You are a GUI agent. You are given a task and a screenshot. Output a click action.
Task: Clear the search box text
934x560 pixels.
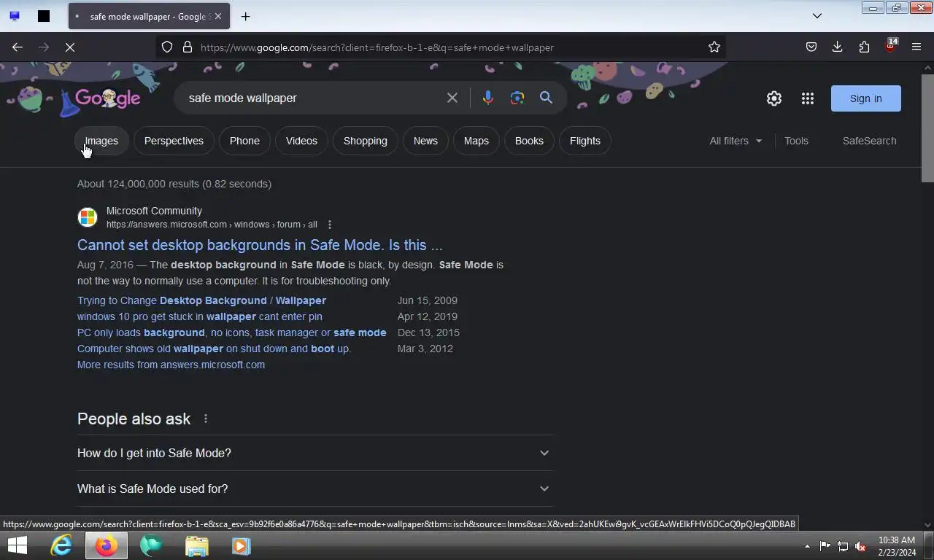click(x=452, y=98)
